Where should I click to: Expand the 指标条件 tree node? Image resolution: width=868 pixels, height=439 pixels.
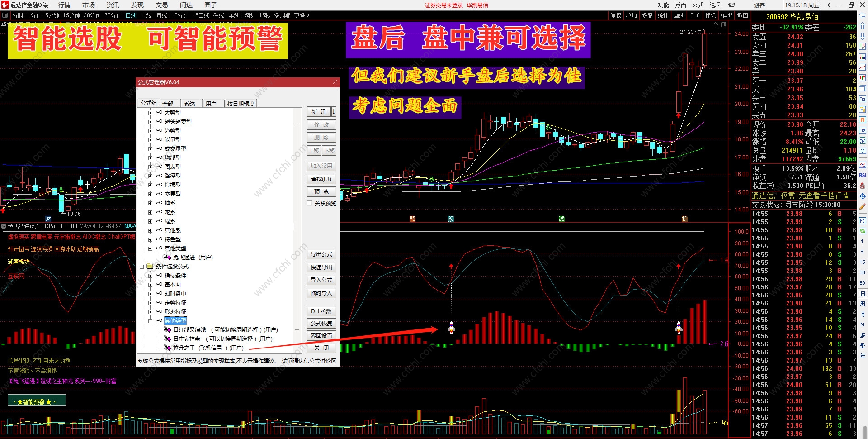[150, 276]
